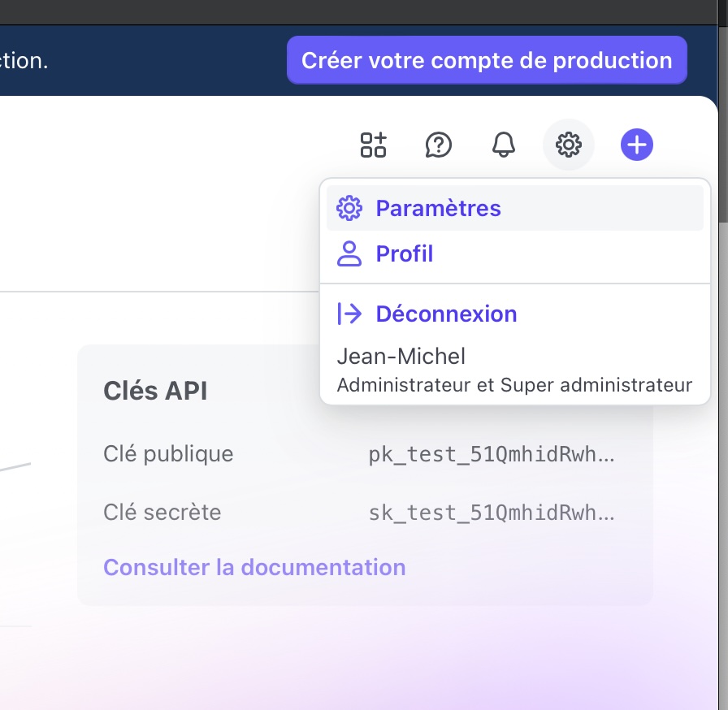Choose Déconnexion to sign out

(446, 314)
